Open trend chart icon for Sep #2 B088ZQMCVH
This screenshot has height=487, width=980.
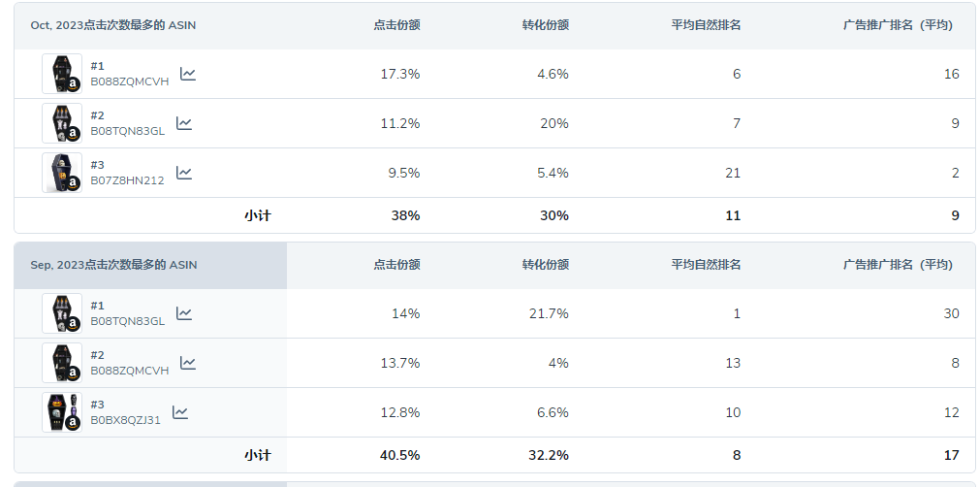(x=188, y=363)
